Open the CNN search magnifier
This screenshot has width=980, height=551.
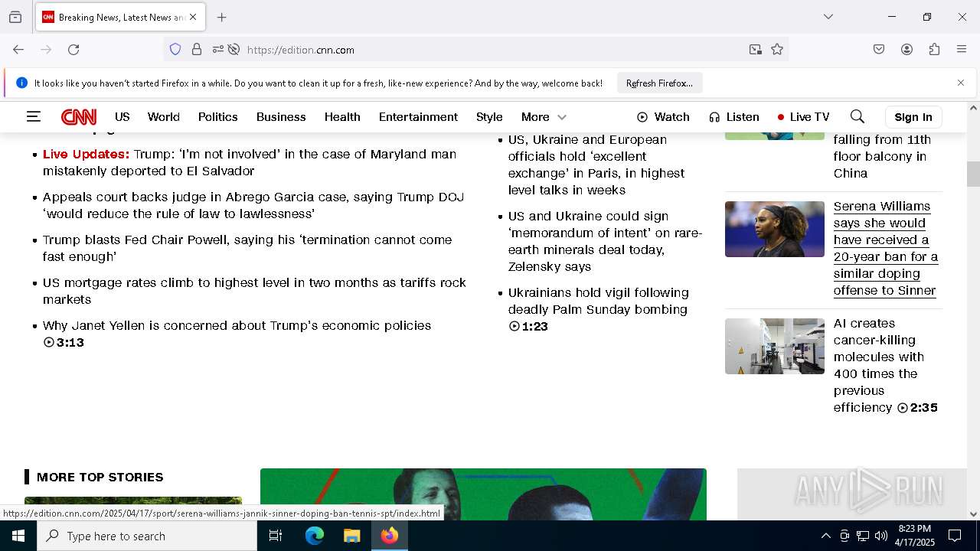tap(857, 116)
